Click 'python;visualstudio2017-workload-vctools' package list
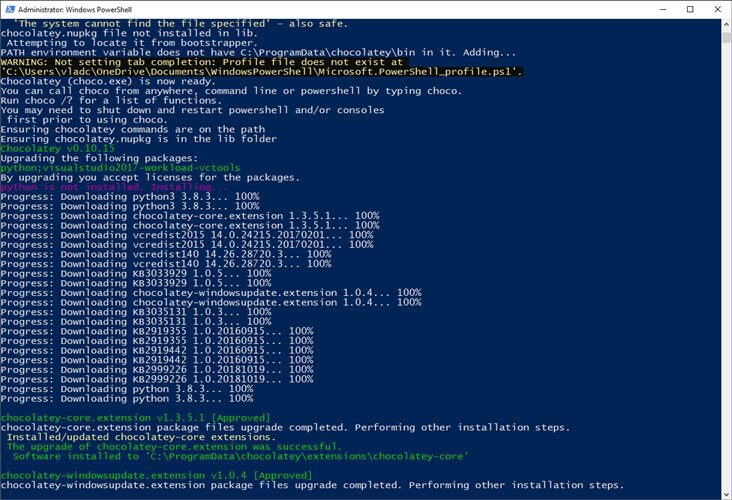Image resolution: width=732 pixels, height=500 pixels. [120, 168]
